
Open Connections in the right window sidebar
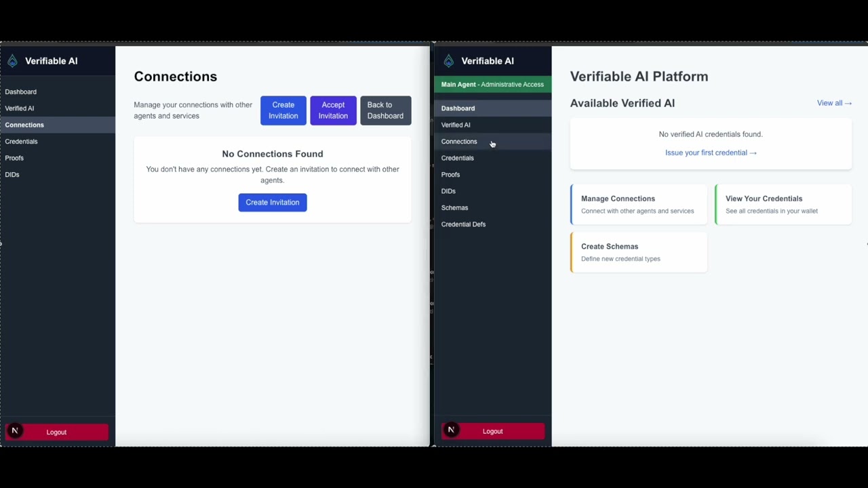click(x=493, y=142)
